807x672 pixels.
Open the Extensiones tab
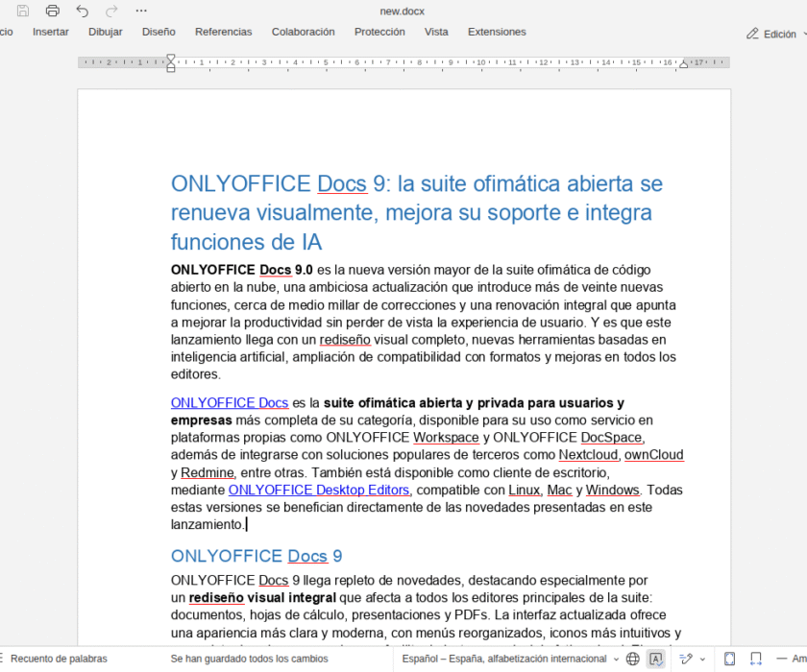coord(497,32)
